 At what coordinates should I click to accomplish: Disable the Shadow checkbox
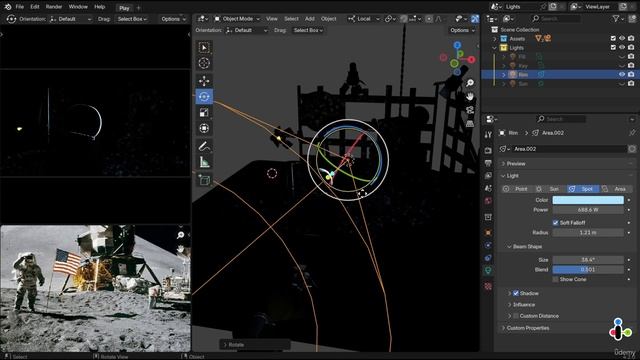point(516,293)
